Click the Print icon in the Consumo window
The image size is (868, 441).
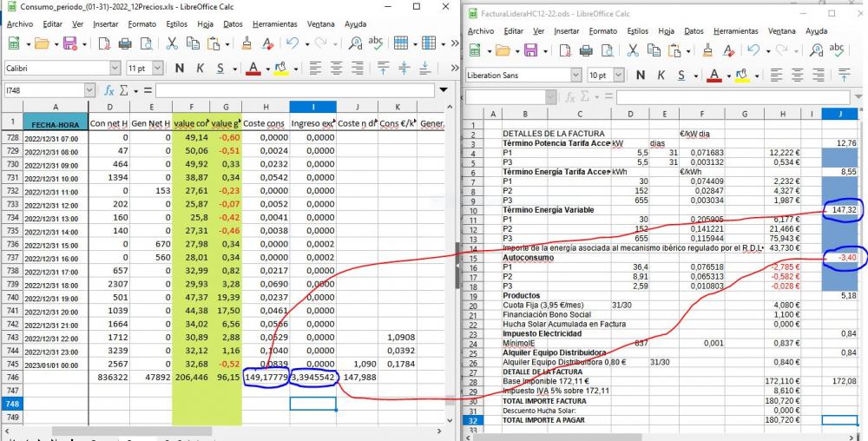pyautogui.click(x=125, y=43)
